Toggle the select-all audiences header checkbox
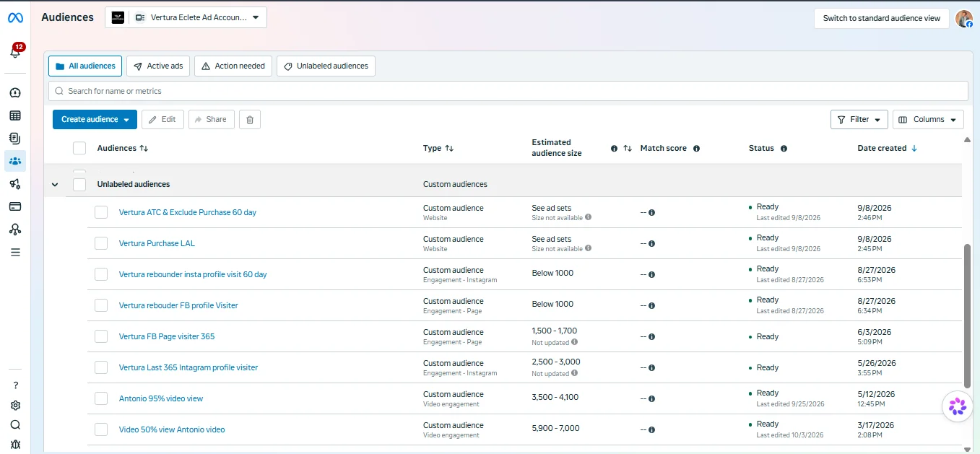This screenshot has width=980, height=454. [x=79, y=148]
